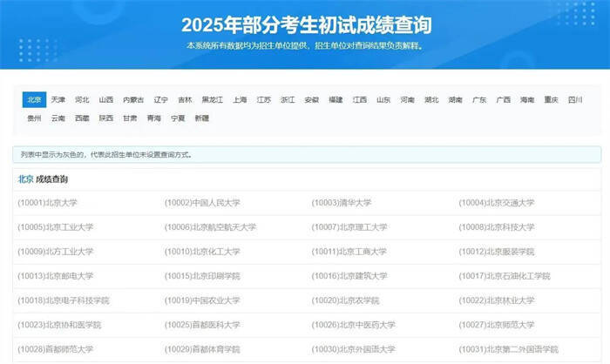
Task: Select (10027)北京师范大学 entry
Action: 497,325
